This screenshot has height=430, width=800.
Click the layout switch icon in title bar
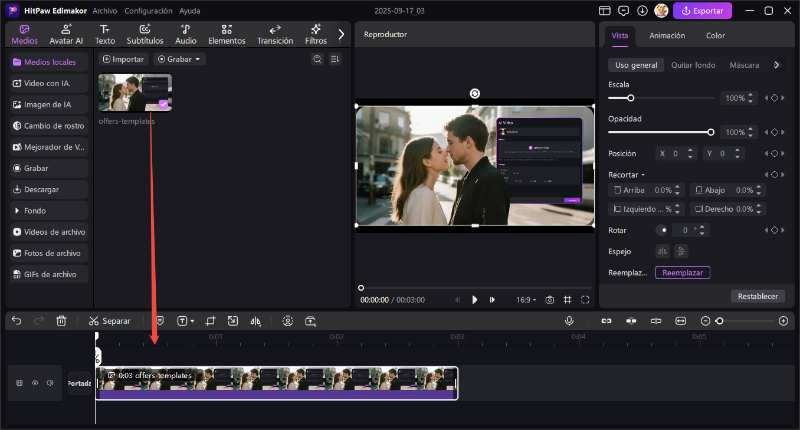(x=605, y=11)
